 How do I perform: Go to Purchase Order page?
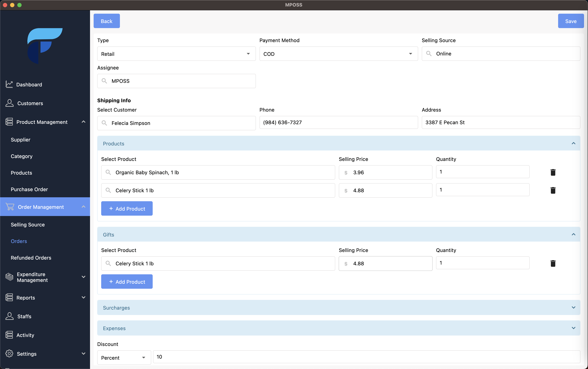click(29, 189)
